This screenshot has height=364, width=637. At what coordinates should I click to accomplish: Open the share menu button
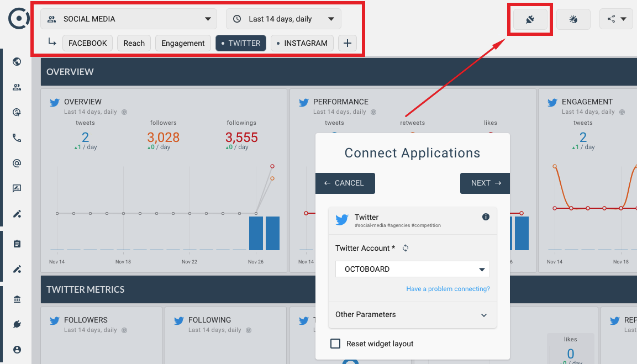(616, 19)
